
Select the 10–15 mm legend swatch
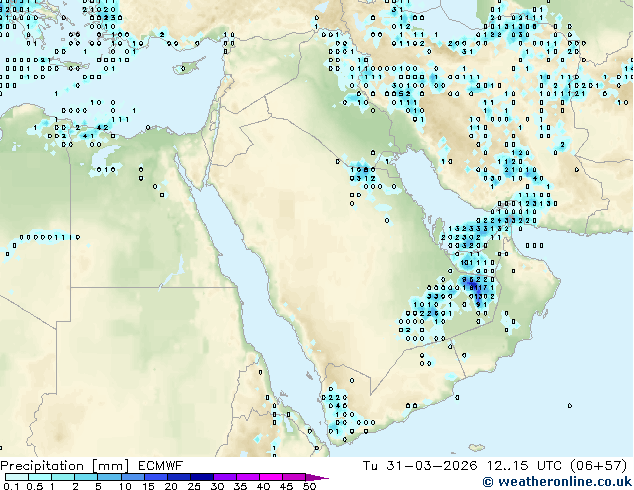pyautogui.click(x=132, y=477)
